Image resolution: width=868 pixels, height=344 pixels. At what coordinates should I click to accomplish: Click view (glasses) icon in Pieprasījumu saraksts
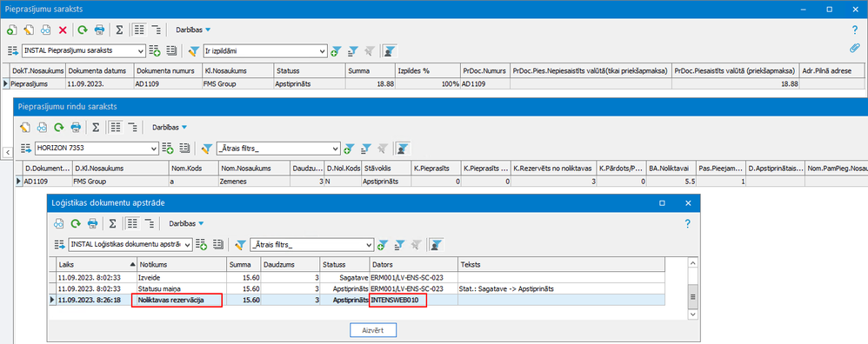46,30
